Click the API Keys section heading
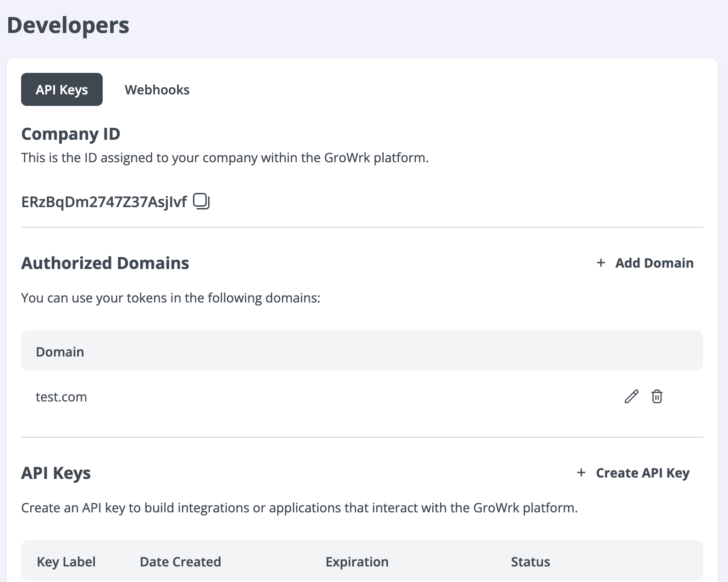Image resolution: width=728 pixels, height=582 pixels. [x=56, y=473]
